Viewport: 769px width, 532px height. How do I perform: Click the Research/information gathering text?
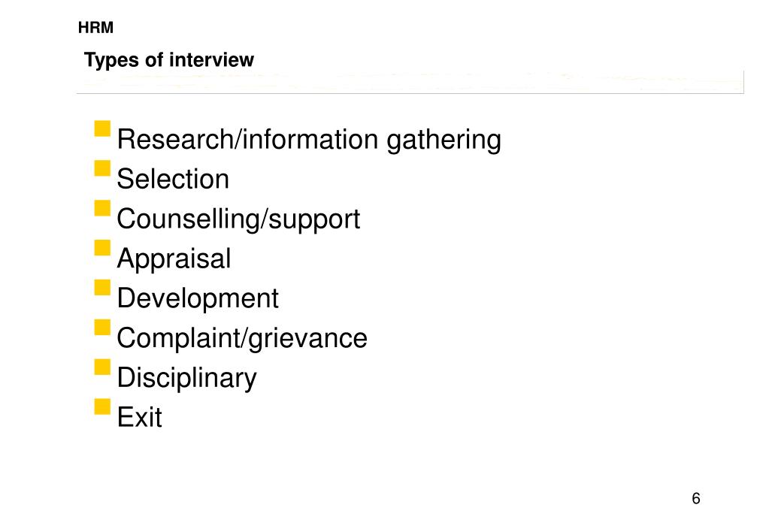pyautogui.click(x=309, y=140)
